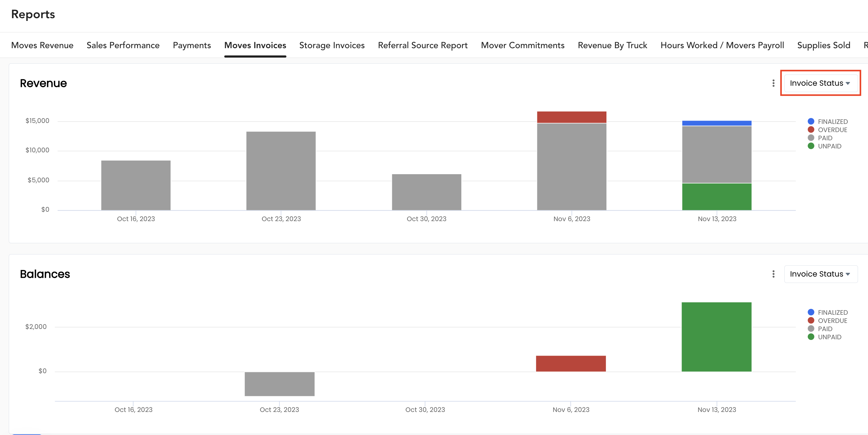This screenshot has width=868, height=435.
Task: Click the Revenue chart title
Action: click(x=43, y=83)
